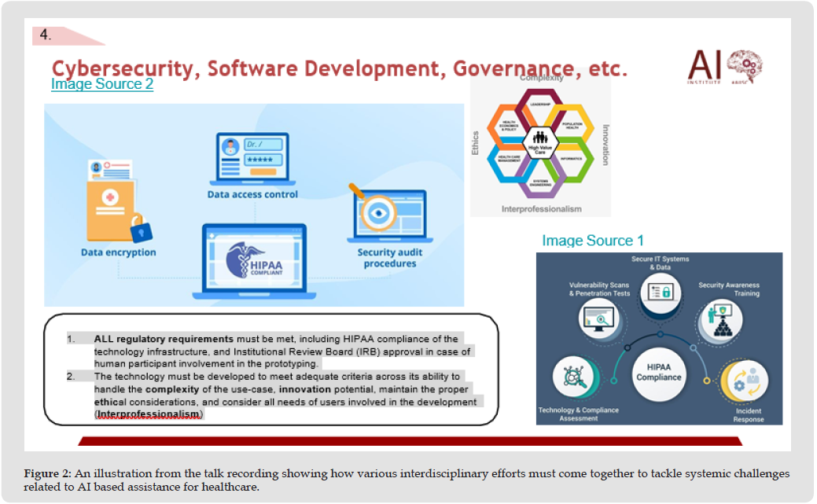Viewport: 817px width, 504px height.
Task: Open the Image Source 2 link
Action: coord(102,84)
